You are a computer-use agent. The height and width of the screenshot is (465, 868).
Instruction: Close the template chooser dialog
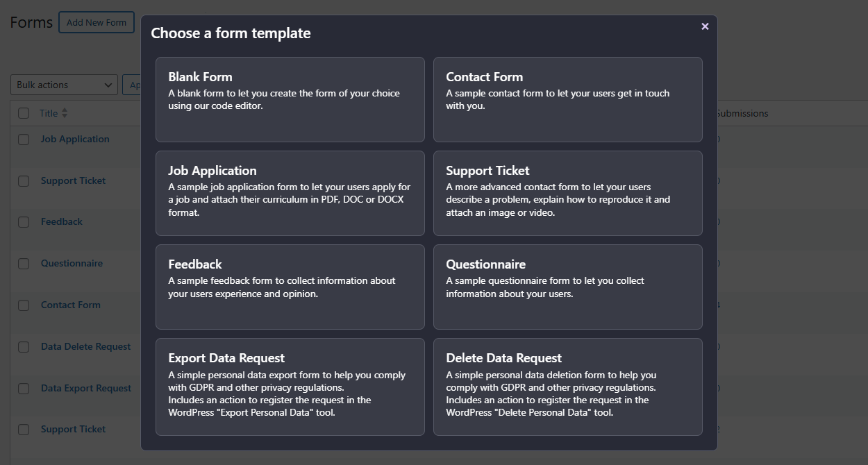click(x=705, y=26)
